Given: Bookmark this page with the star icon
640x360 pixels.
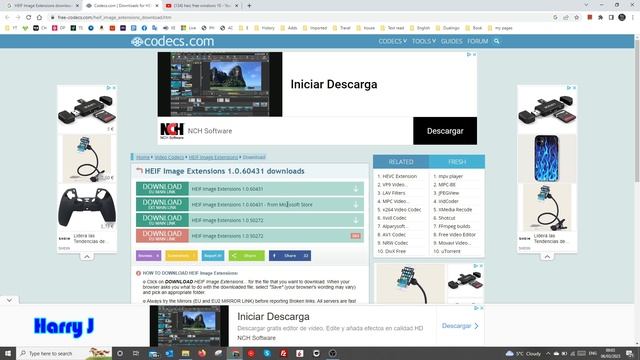Looking at the screenshot, I should [x=576, y=18].
